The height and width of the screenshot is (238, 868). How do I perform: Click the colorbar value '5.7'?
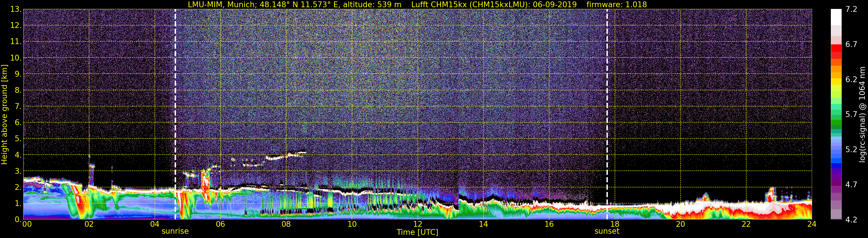[x=851, y=114]
